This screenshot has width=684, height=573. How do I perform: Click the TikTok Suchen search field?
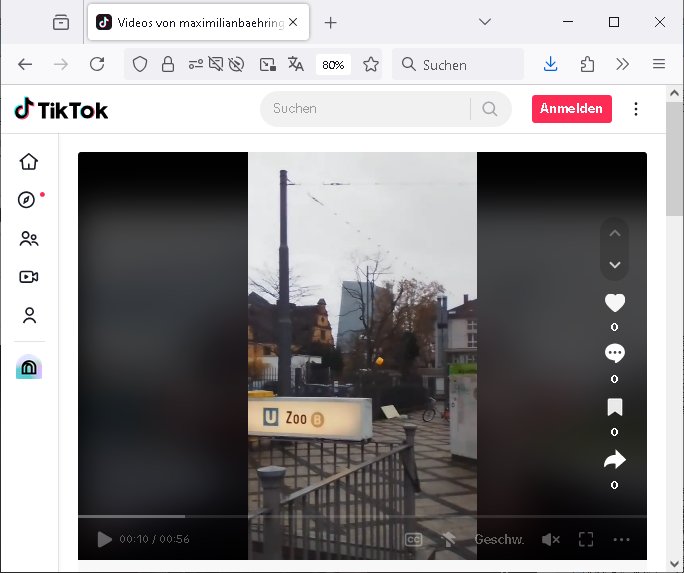pyautogui.click(x=365, y=109)
